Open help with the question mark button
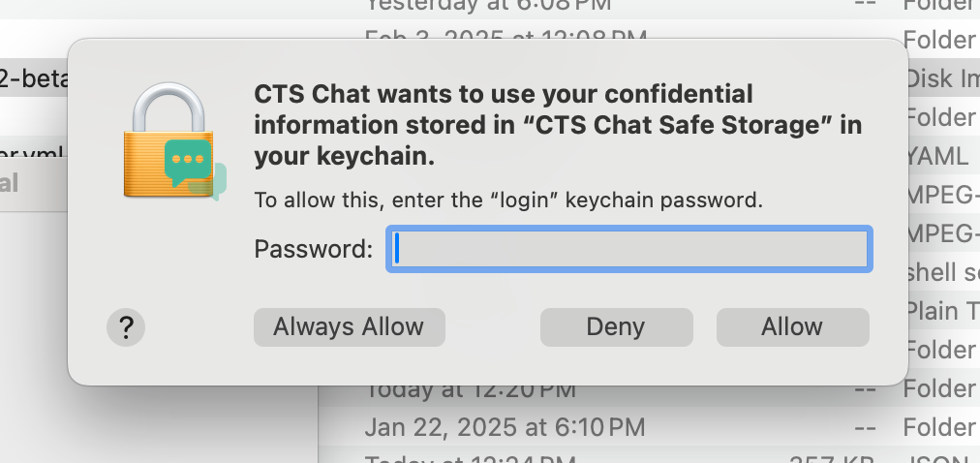 pyautogui.click(x=125, y=327)
